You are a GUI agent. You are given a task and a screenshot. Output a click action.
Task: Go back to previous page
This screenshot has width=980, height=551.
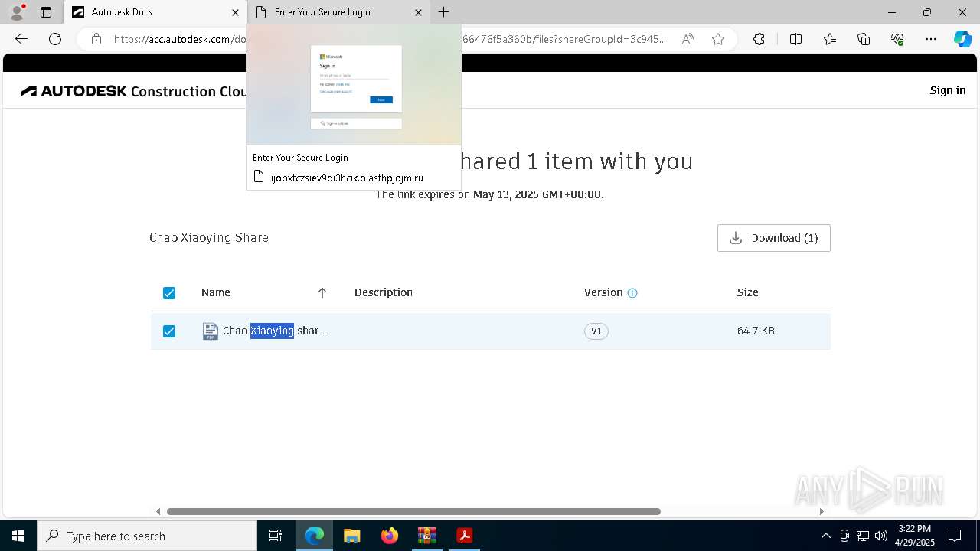(x=21, y=39)
